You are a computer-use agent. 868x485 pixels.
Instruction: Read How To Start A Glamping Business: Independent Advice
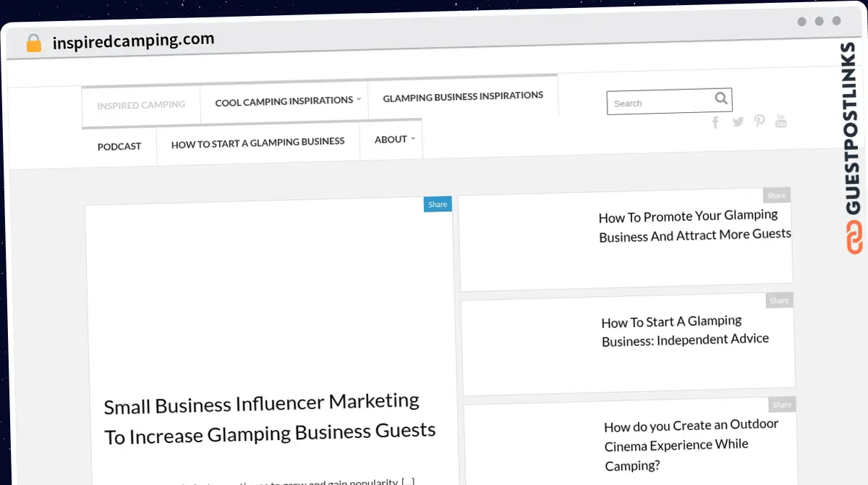[685, 331]
